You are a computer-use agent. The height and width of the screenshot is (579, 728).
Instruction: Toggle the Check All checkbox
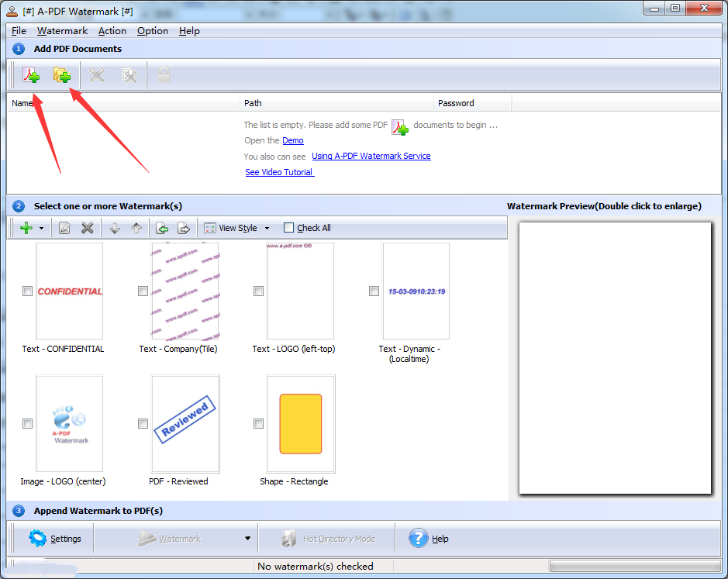(288, 228)
